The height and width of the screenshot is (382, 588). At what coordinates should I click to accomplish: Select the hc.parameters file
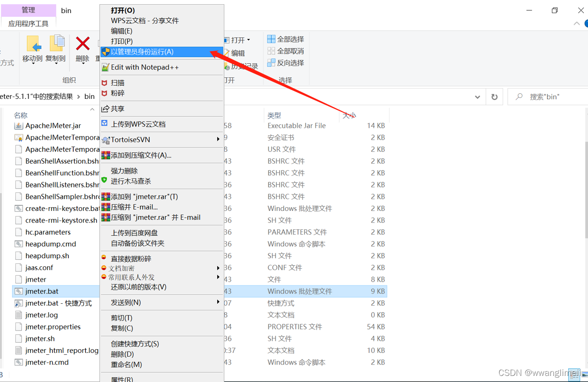(48, 232)
